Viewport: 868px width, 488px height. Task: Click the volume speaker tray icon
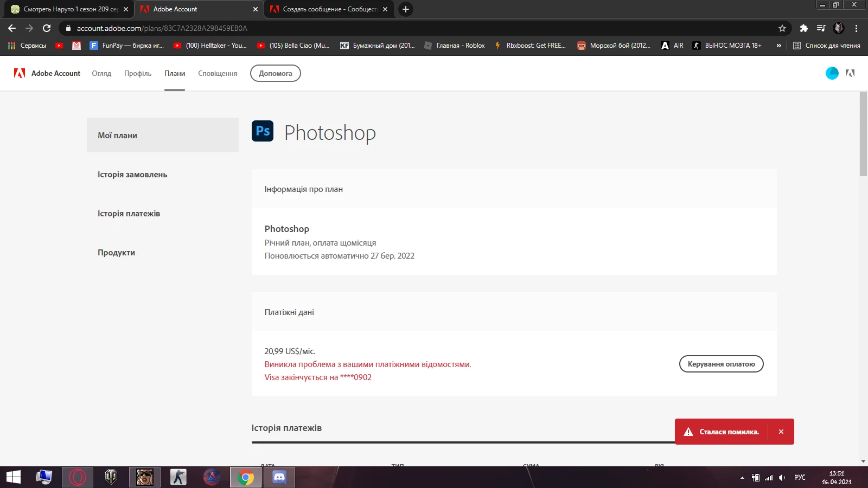point(782,478)
